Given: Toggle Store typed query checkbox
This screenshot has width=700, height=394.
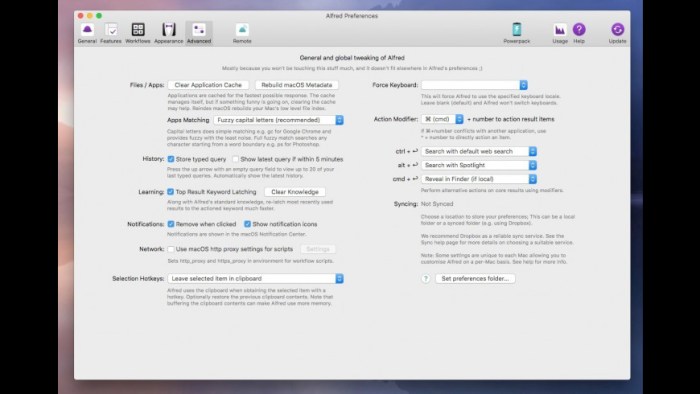Looking at the screenshot, I should (x=171, y=159).
